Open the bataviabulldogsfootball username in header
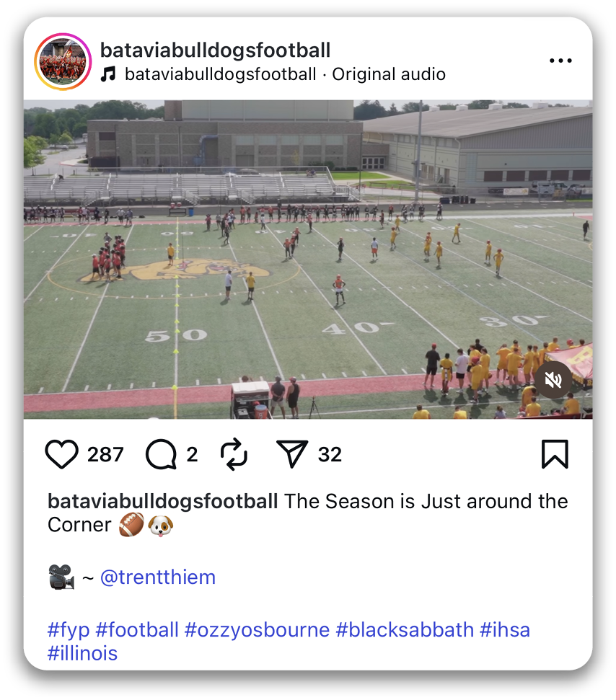Screen dimensions: 616x700 215,50
